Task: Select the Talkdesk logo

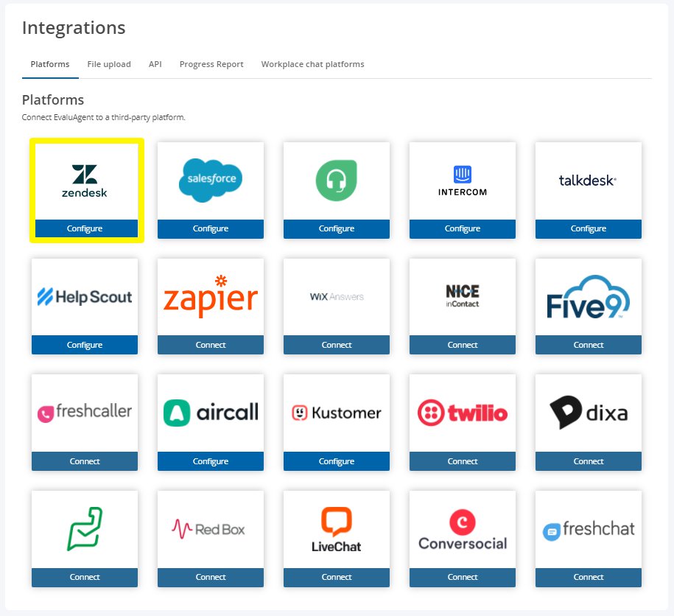Action: [588, 181]
